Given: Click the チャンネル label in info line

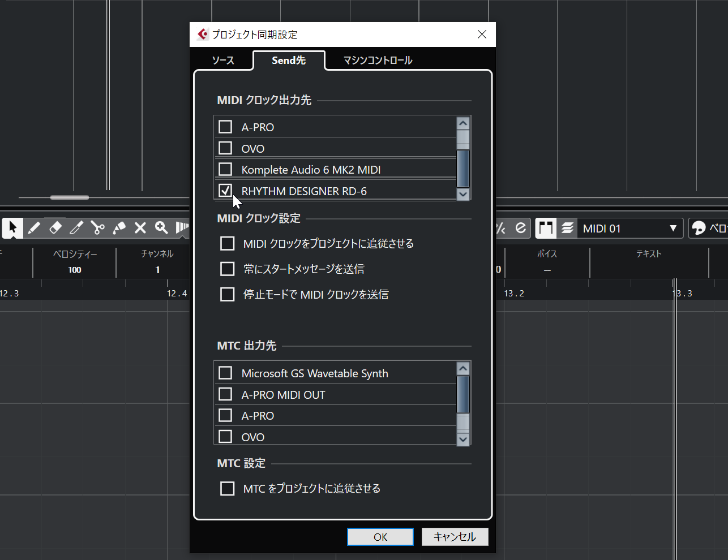Looking at the screenshot, I should [x=157, y=254].
